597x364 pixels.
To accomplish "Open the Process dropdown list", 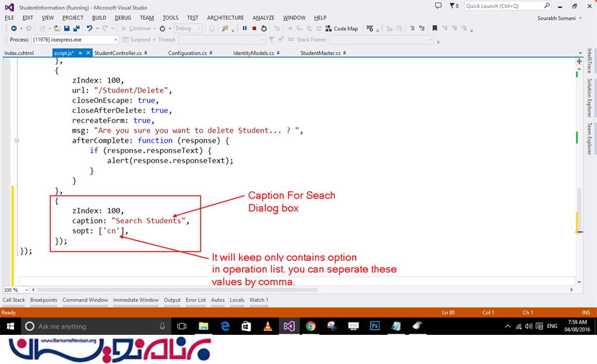I will (x=115, y=40).
